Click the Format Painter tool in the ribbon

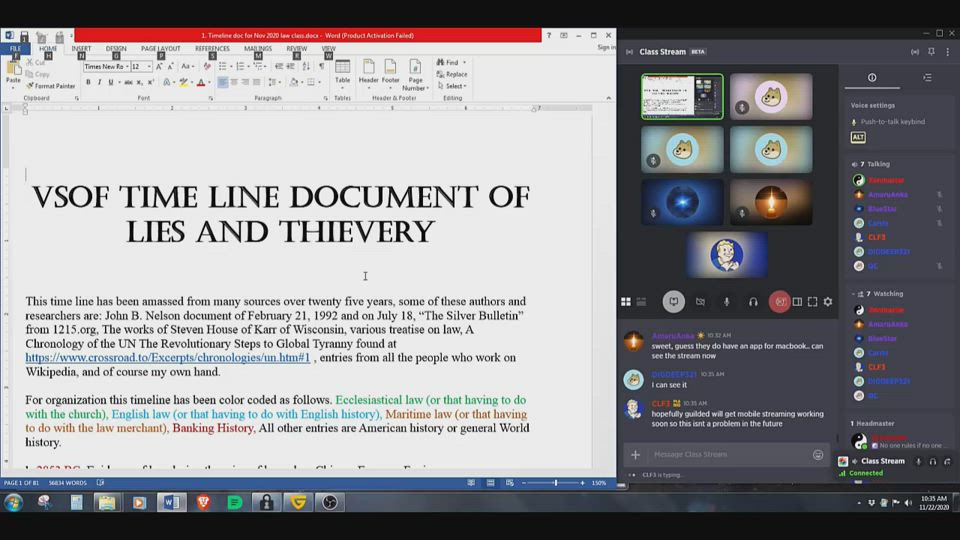(51, 86)
